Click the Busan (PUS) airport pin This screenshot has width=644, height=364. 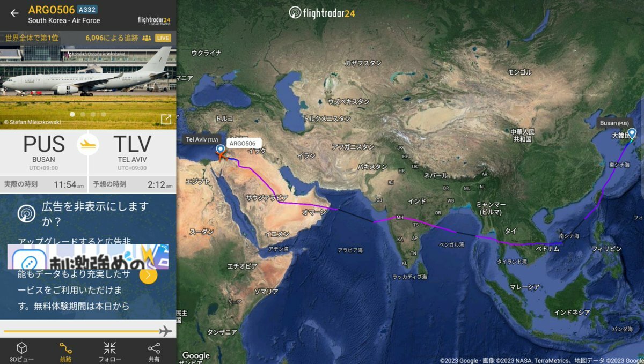click(632, 134)
